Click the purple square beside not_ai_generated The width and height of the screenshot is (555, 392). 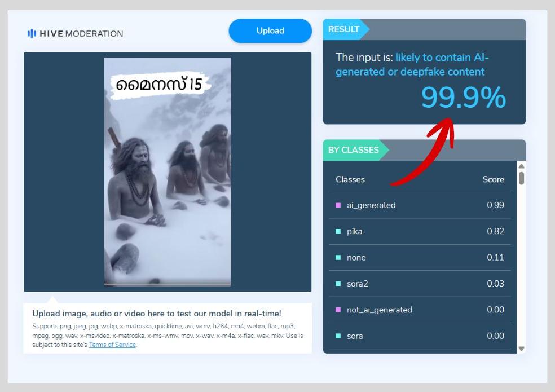click(x=338, y=310)
